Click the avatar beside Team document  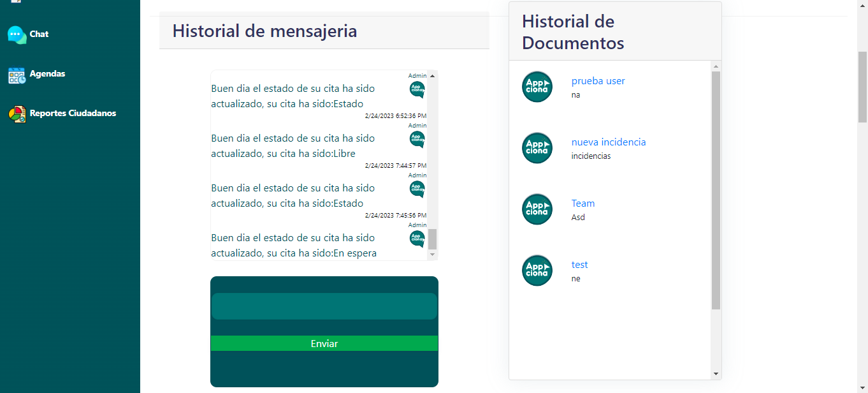point(537,209)
